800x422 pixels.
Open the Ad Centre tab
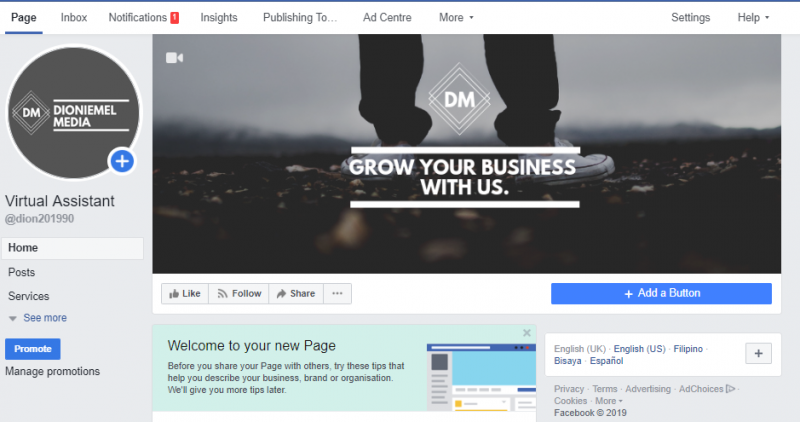tap(387, 17)
